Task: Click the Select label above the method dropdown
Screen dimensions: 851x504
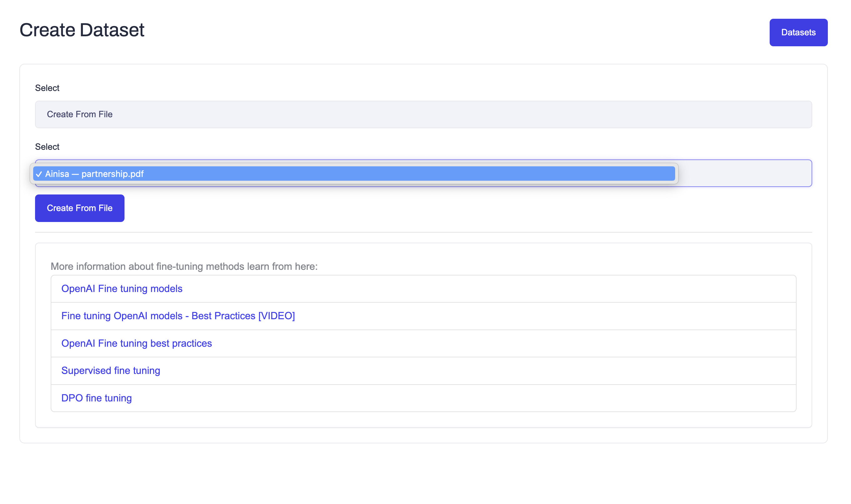Action: 47,88
